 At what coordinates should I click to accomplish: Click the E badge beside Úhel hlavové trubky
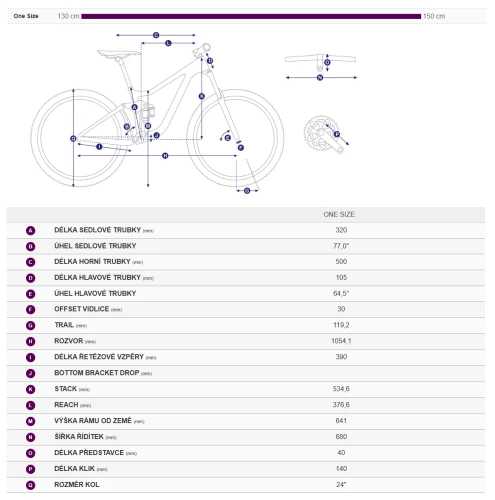pos(30,294)
